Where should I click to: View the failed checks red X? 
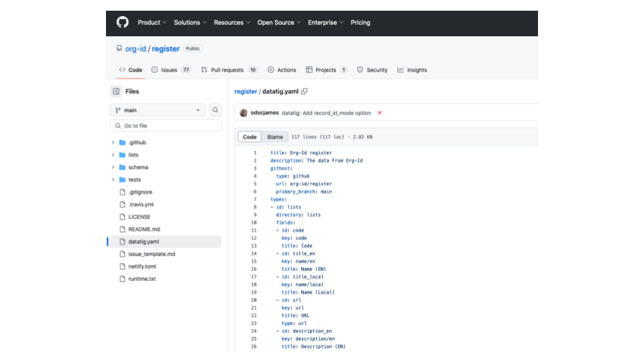pos(380,113)
